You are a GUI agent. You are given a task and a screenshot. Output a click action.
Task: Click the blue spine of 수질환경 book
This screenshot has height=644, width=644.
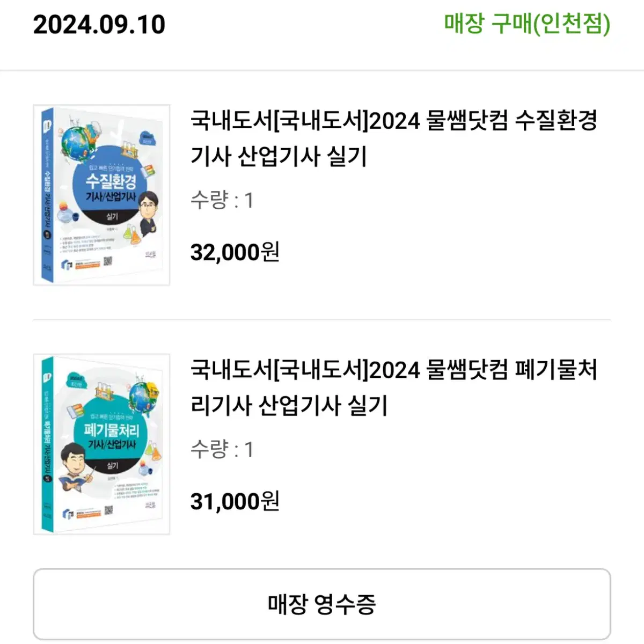47,196
